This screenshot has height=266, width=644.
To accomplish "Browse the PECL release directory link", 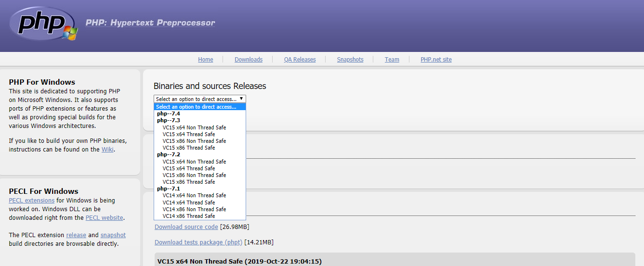I will click(x=76, y=235).
